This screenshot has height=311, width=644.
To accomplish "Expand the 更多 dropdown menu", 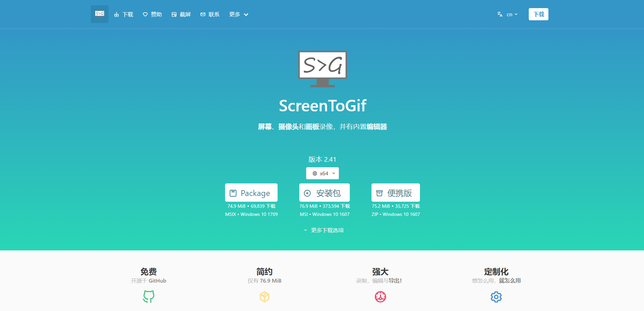I will [x=239, y=14].
